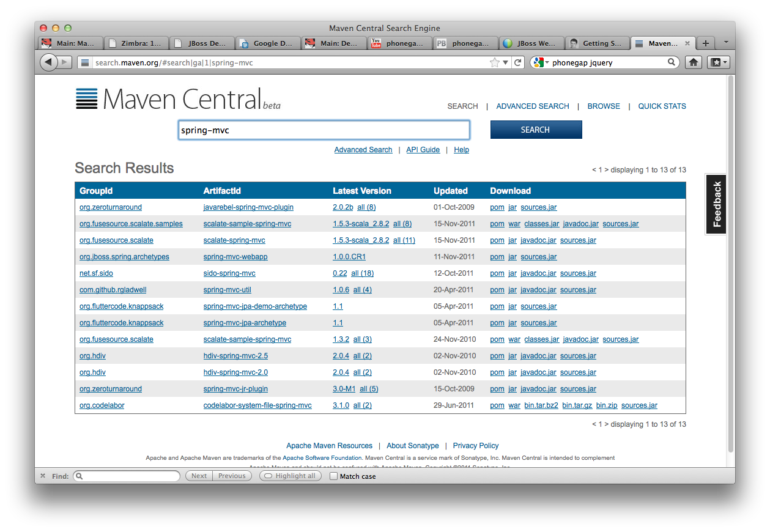Screen dimensions: 770x532
Task: Switch to the Zimbra tab
Action: 136,43
